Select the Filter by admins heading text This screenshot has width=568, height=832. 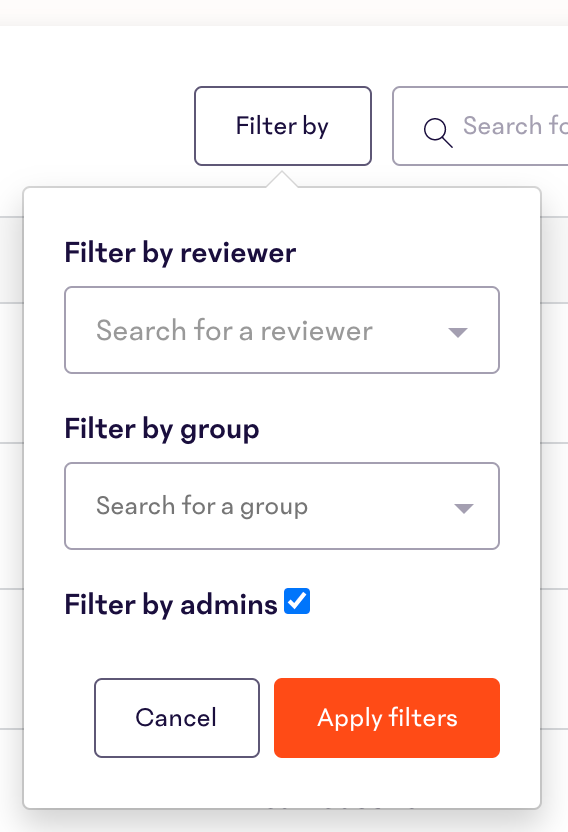click(171, 604)
